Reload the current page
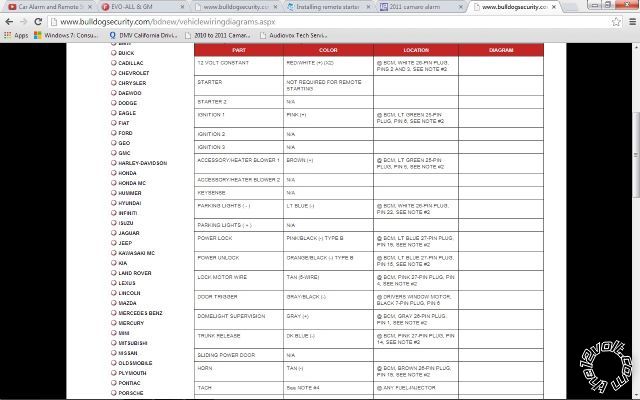The width and height of the screenshot is (640, 400). 38,22
